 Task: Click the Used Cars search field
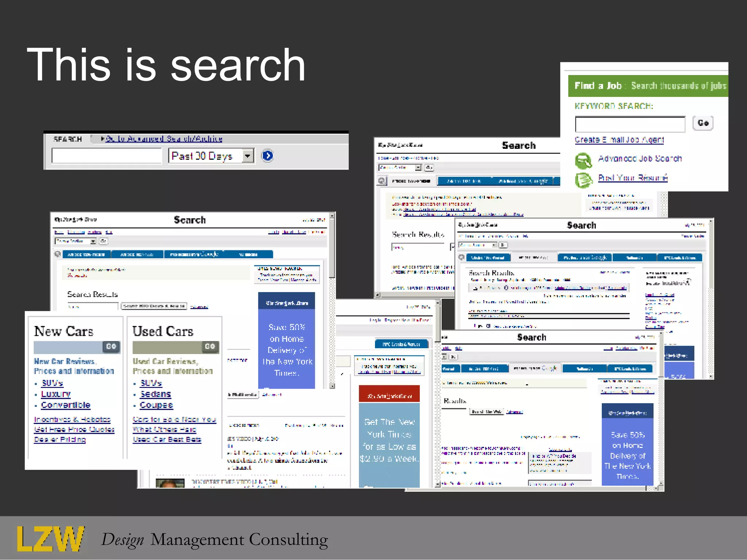[167, 347]
